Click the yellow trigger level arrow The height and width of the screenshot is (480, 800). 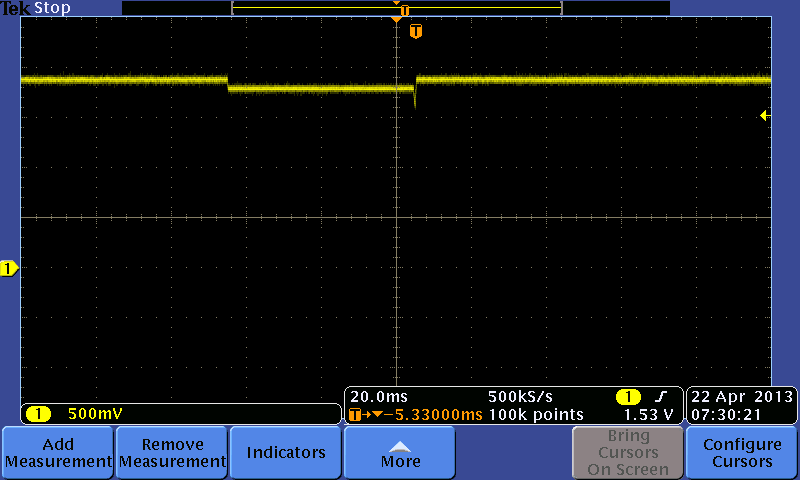(x=765, y=116)
